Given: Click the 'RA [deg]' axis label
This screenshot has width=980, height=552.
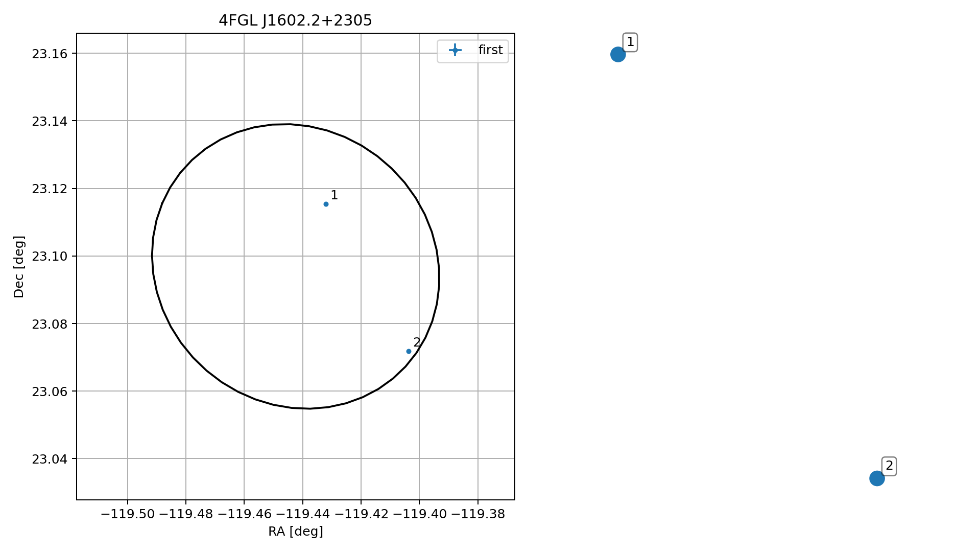Looking at the screenshot, I should click(296, 532).
